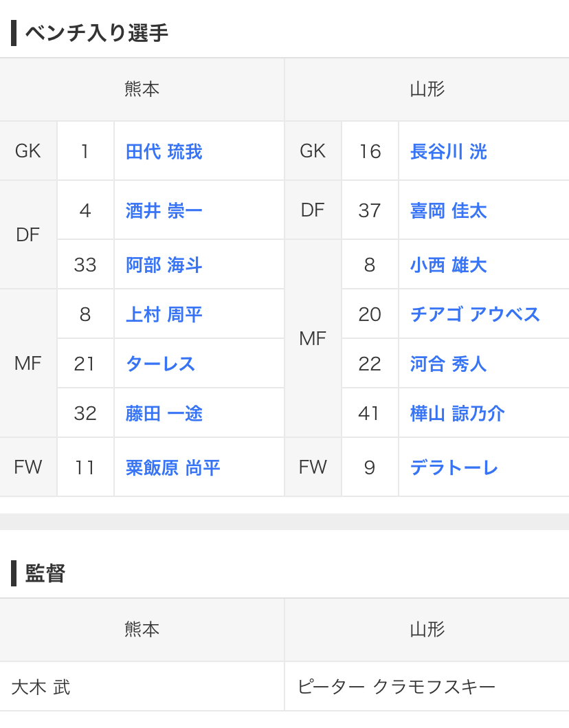Click 熊本 header in bench players table

click(142, 89)
